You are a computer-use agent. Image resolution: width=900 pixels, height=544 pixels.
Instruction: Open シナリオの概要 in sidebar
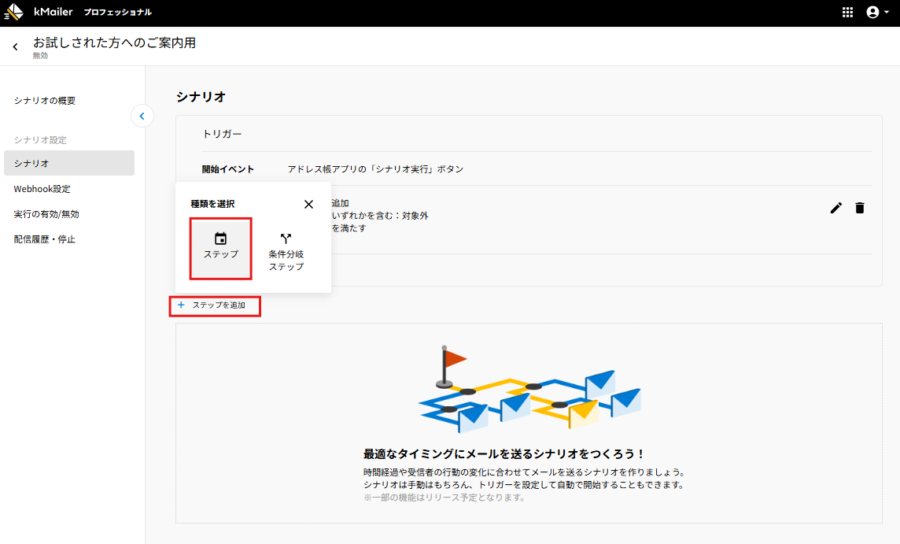tap(45, 101)
